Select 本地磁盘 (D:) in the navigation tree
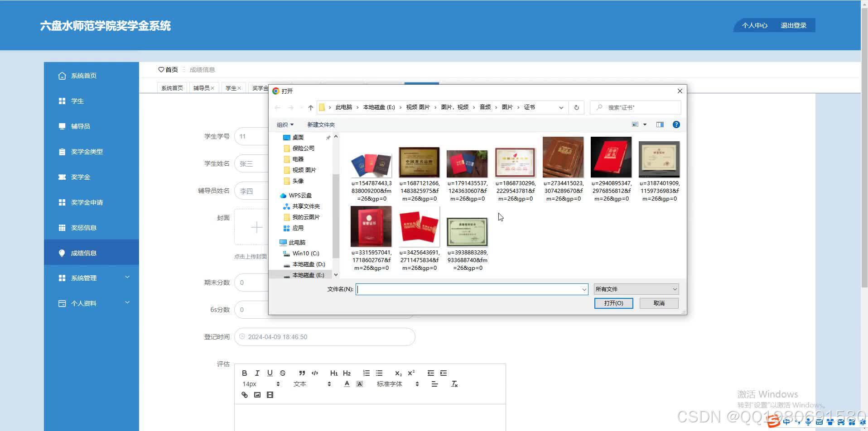Image resolution: width=868 pixels, height=431 pixels. (308, 264)
